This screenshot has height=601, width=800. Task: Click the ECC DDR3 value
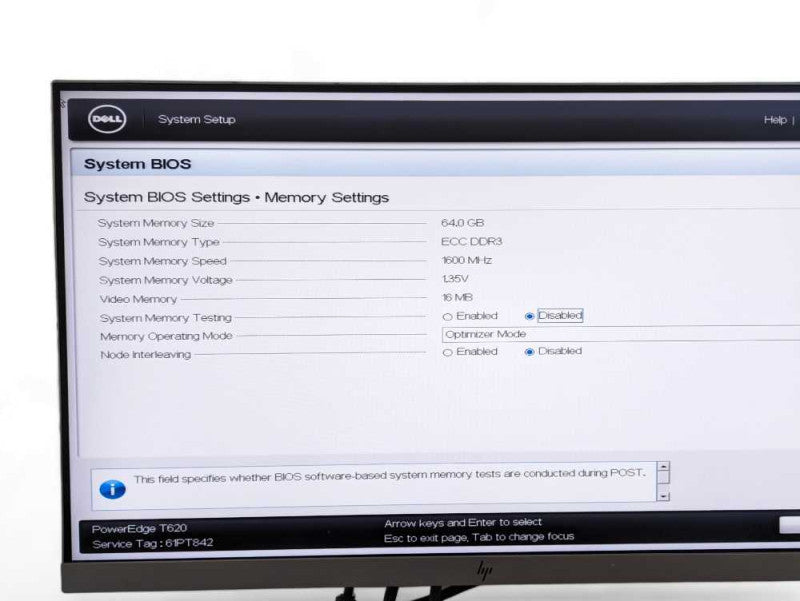point(471,241)
